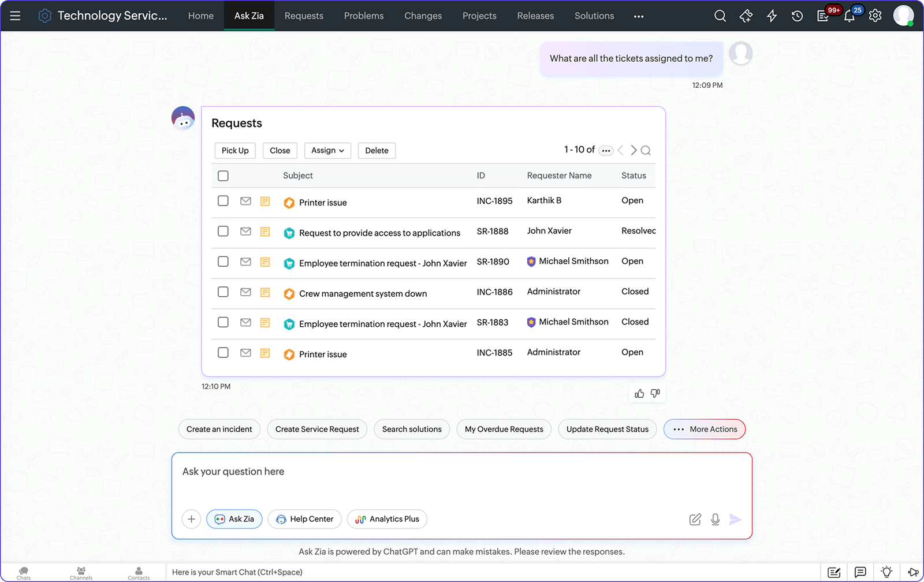Open the profile avatar in top bar
Screen dimensions: 924x582
coord(903,16)
